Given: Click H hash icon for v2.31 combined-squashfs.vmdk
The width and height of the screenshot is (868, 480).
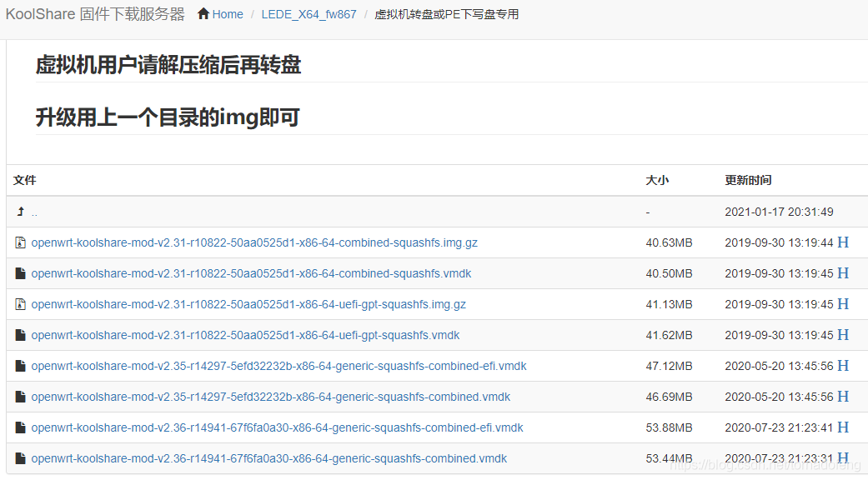Looking at the screenshot, I should 843,273.
